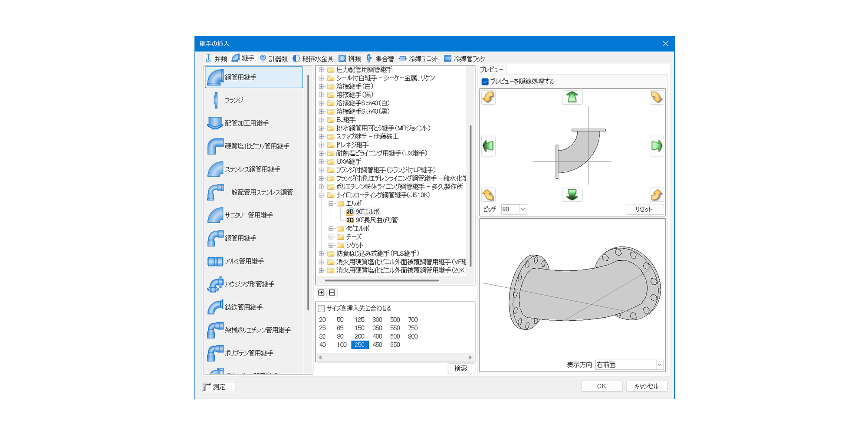Viewport: 868px width, 434px height.
Task: Select the 90°長尺曲がり管 tree item
Action: (376, 220)
